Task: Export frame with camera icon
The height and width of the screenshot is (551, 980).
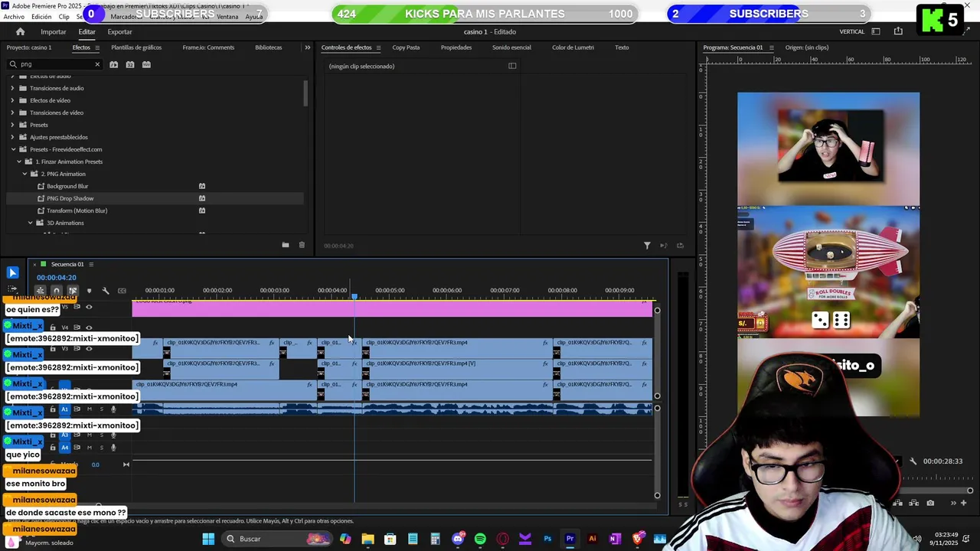Action: [x=930, y=503]
